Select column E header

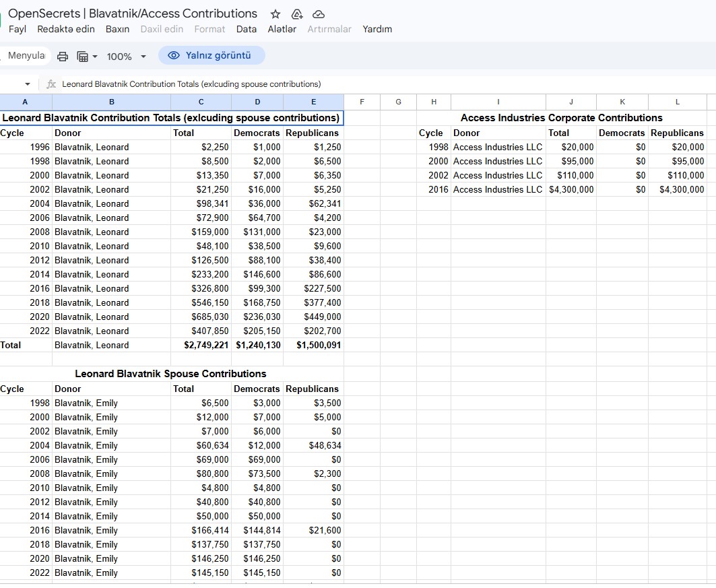[313, 102]
